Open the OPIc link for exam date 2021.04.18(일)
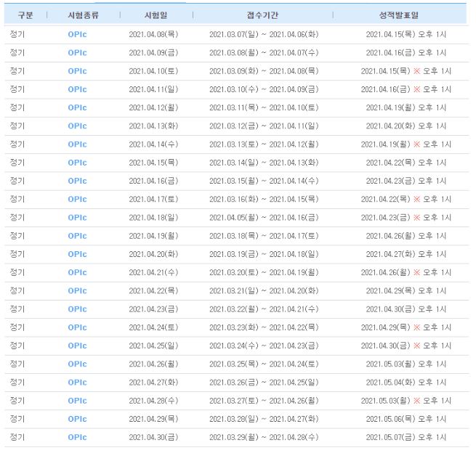The height and width of the screenshot is (453, 476). pos(77,218)
